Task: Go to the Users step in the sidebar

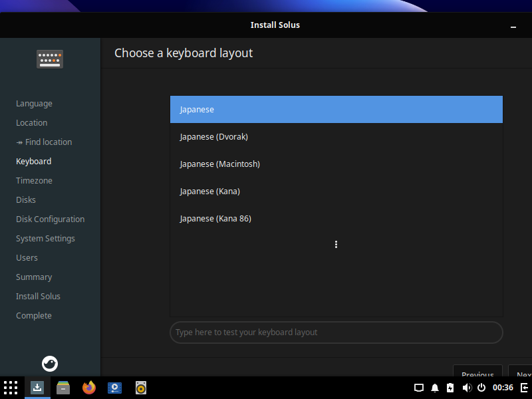Action: (27, 258)
